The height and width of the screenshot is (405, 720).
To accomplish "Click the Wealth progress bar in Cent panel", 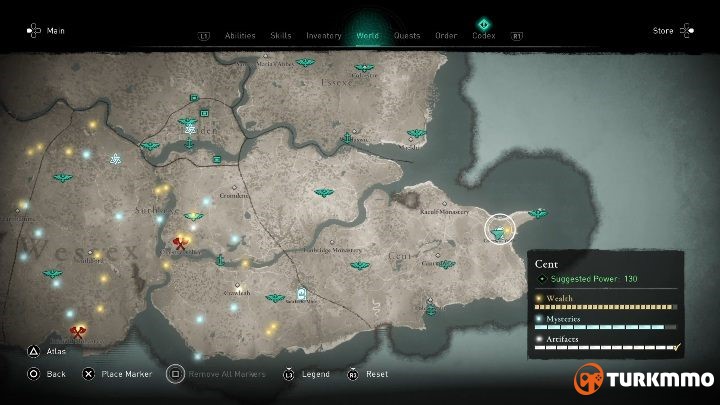I will click(x=606, y=307).
